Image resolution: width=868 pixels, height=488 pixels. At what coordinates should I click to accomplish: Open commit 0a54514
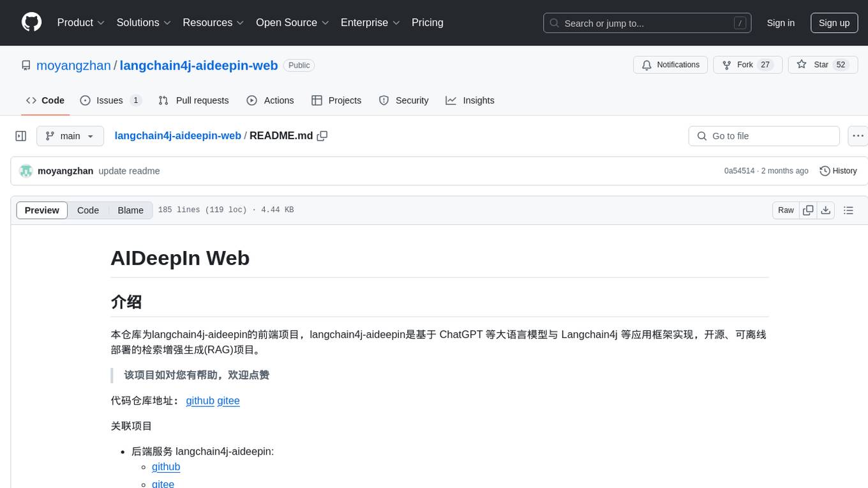click(739, 171)
